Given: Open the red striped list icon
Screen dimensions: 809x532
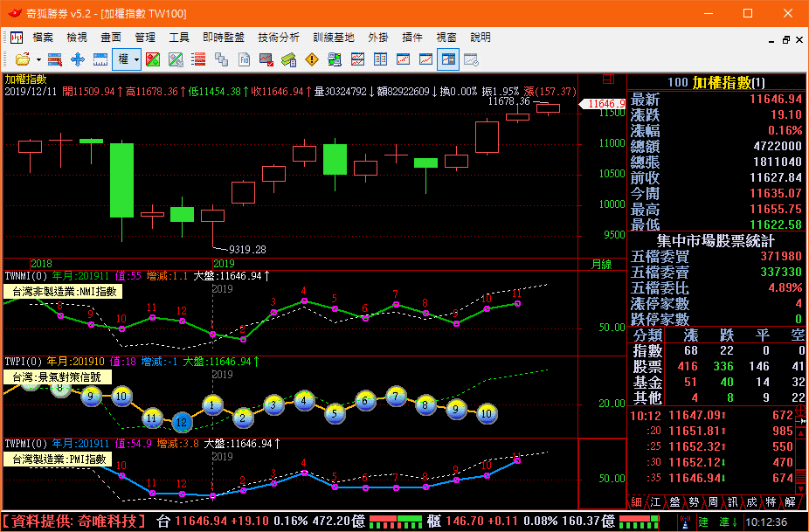Looking at the screenshot, I should tap(198, 60).
